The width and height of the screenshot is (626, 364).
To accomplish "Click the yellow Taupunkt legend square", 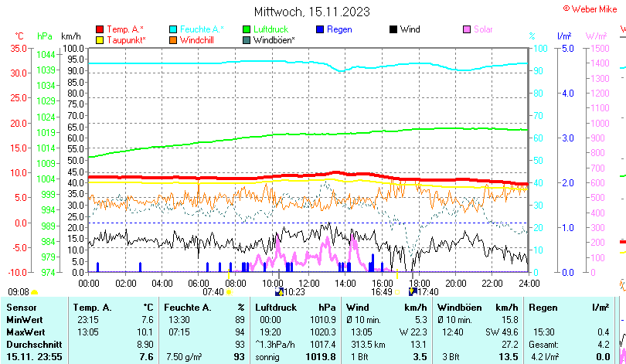I will tap(100, 40).
